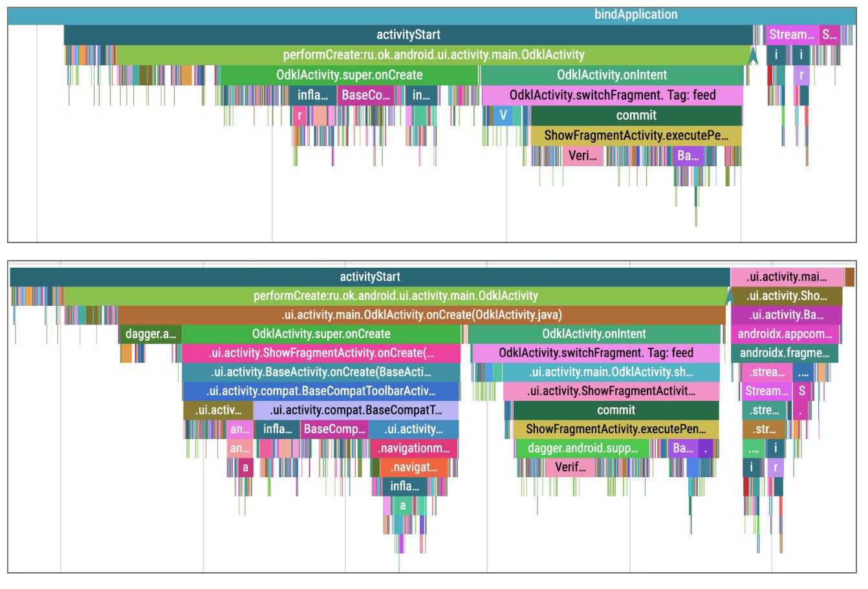
Task: Select .ui.activity.BaseActivity.onCreate(BaseActi... slice
Action: (x=321, y=372)
